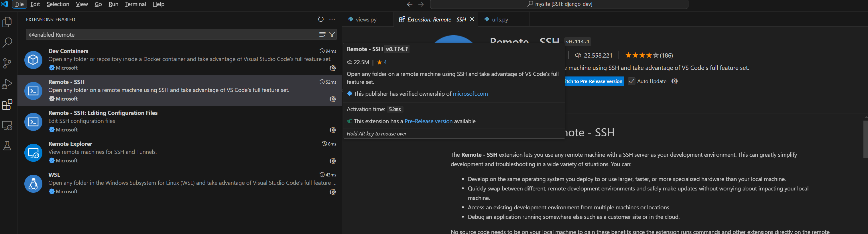
Task: Open the Search view in activity bar
Action: [x=7, y=42]
